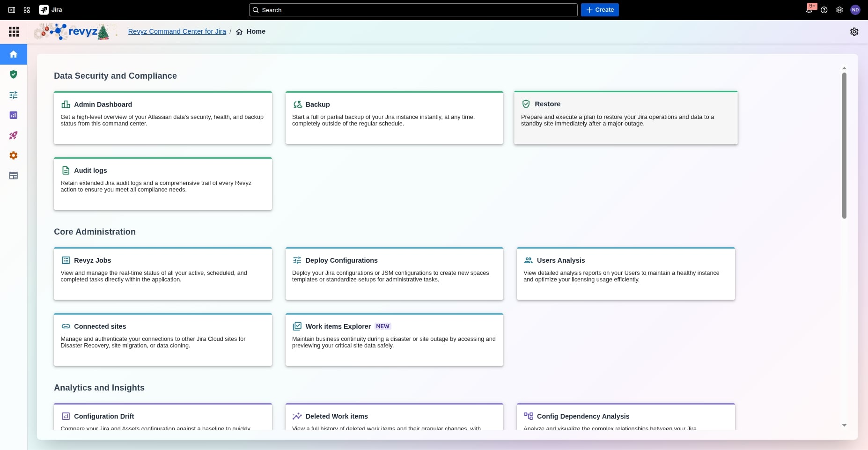This screenshot has height=450, width=868.
Task: Open the orange gear sidebar icon
Action: (x=14, y=155)
